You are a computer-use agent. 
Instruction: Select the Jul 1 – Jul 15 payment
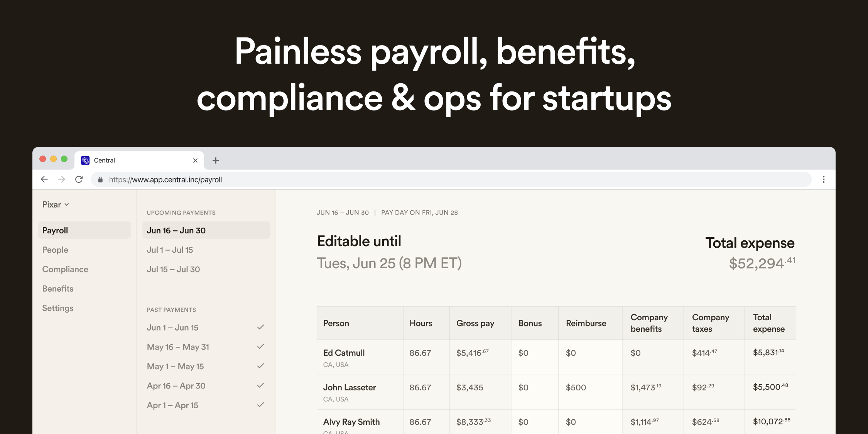(x=170, y=250)
